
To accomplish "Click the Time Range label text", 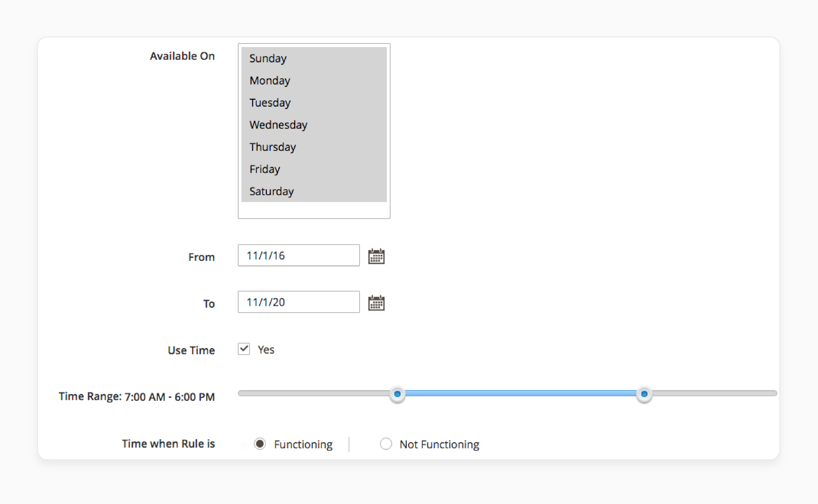I will 137,397.
